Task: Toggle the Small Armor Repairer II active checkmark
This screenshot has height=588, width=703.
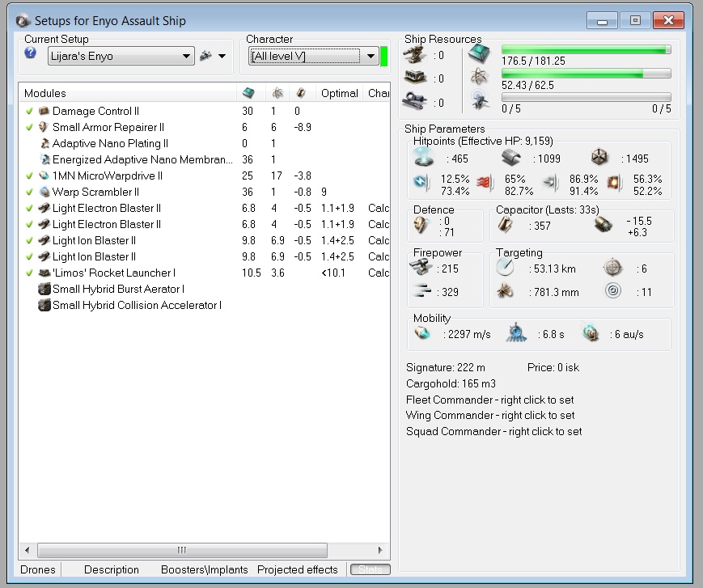Action: point(30,127)
